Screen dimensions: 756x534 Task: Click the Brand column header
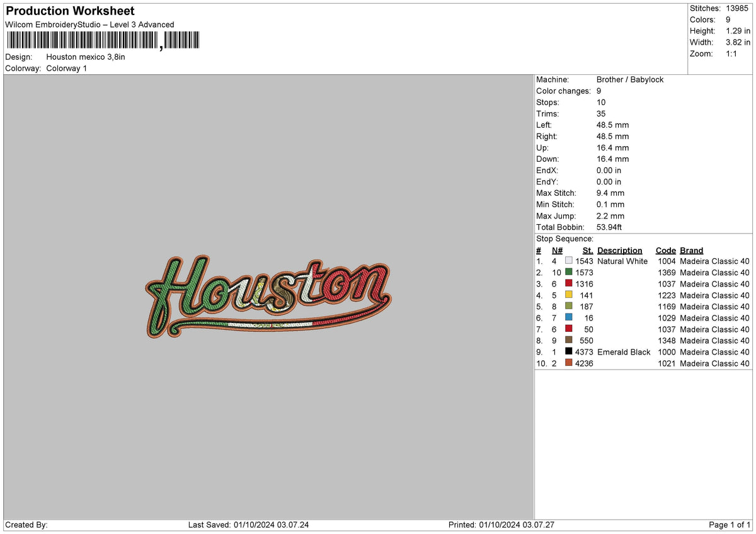[691, 250]
